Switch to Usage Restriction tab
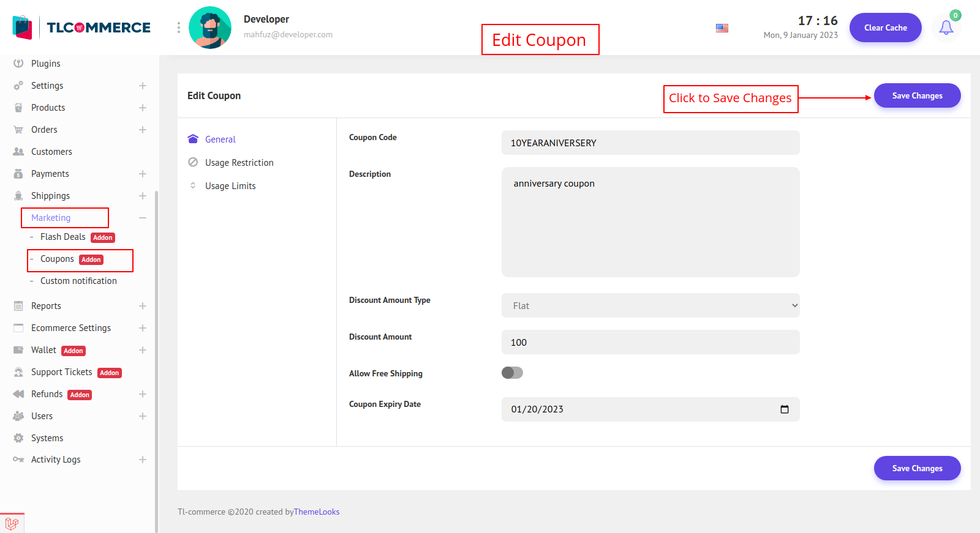This screenshot has height=533, width=980. (239, 163)
